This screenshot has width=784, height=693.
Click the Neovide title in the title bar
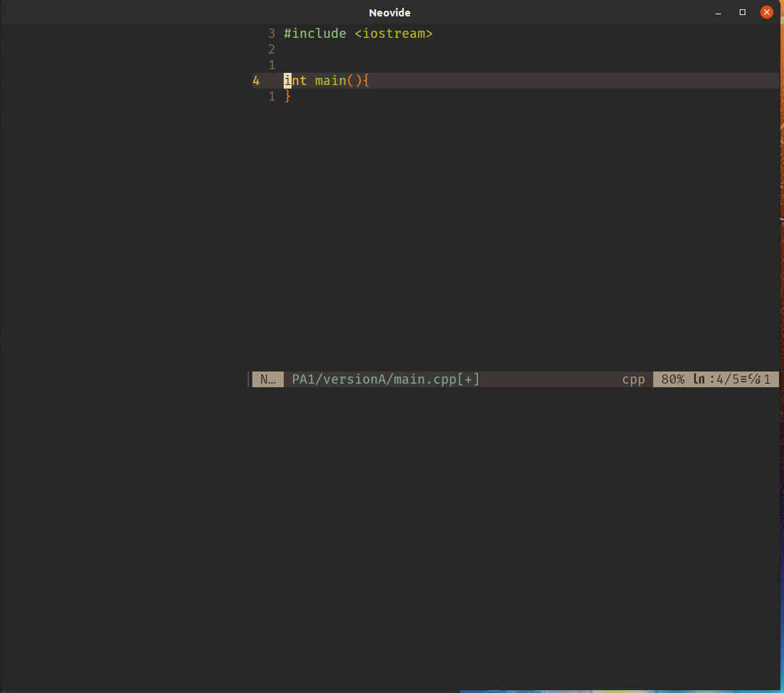click(x=389, y=12)
